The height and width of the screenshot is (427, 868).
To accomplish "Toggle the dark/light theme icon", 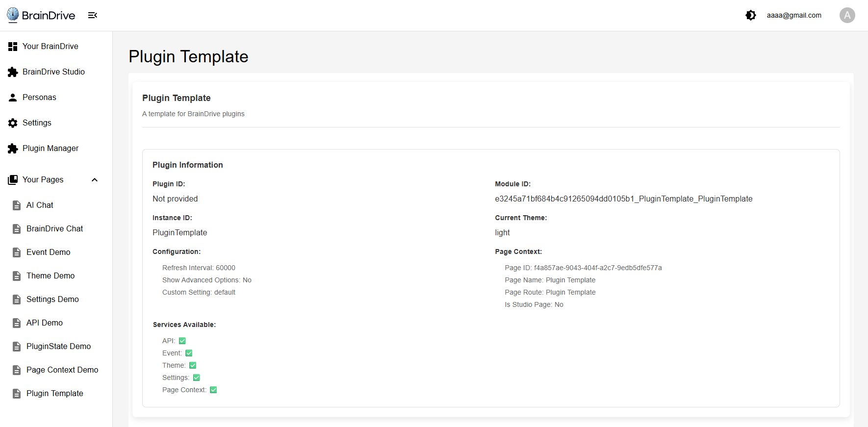I will pos(750,15).
